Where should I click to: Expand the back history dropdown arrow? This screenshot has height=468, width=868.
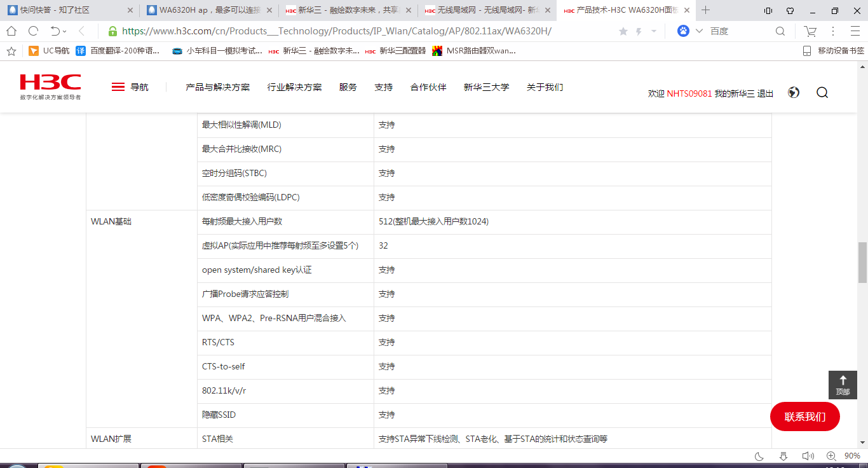pyautogui.click(x=65, y=31)
